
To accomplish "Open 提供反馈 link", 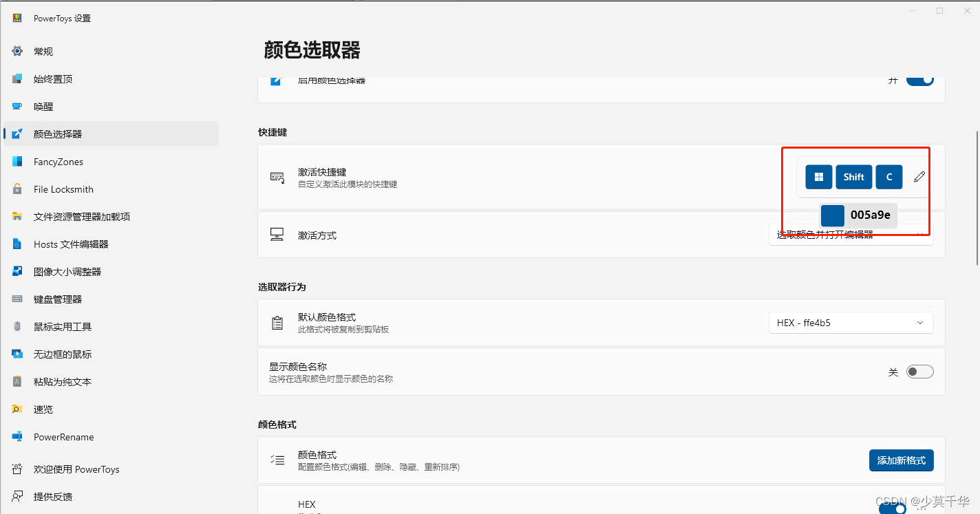I will coord(111,497).
